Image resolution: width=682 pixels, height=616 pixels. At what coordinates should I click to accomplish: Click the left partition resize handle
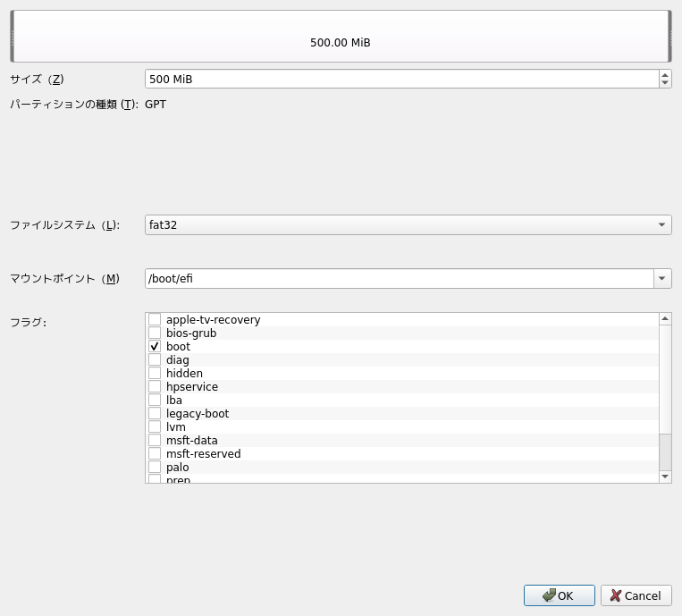click(x=13, y=37)
